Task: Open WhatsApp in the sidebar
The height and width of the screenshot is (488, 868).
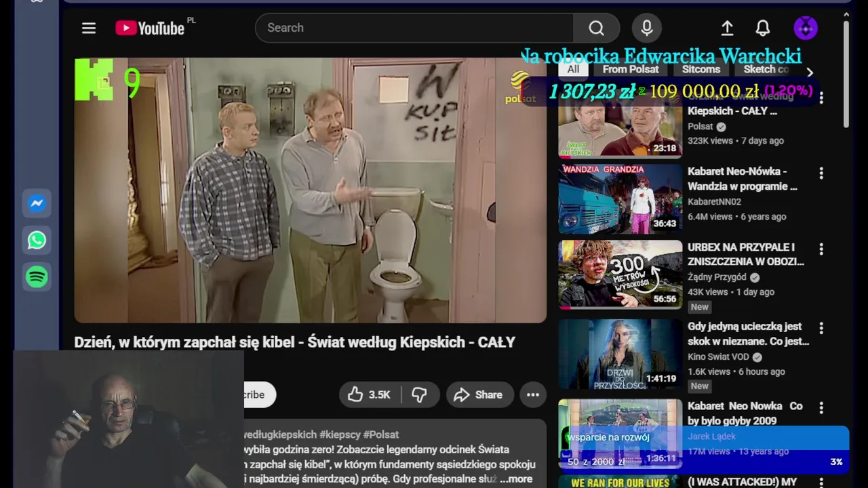Action: (37, 240)
